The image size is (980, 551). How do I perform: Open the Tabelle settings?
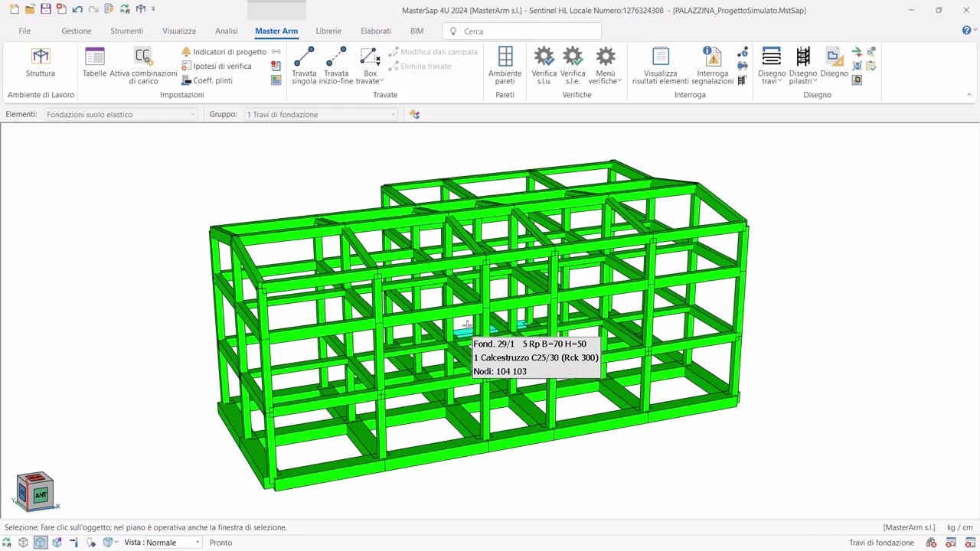[x=95, y=63]
